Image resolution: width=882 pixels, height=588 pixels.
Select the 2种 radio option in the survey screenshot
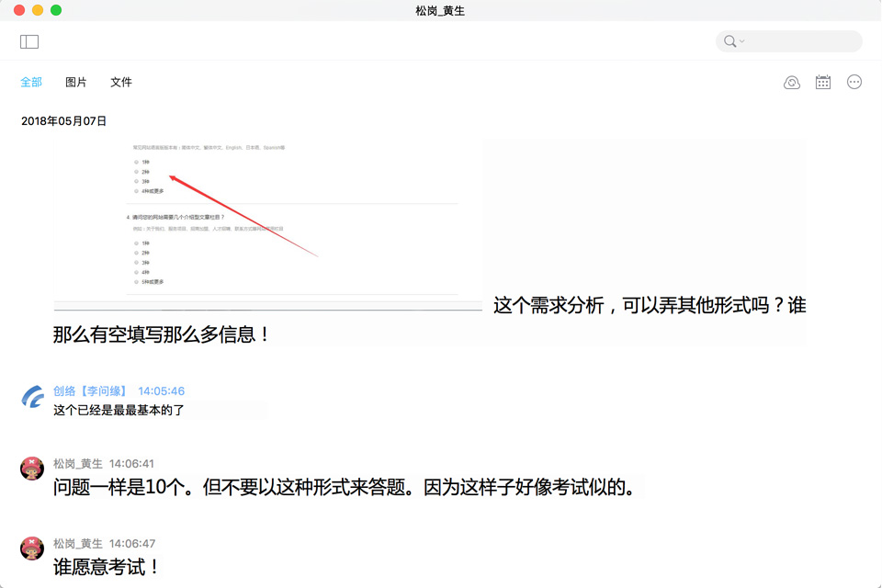coord(136,173)
